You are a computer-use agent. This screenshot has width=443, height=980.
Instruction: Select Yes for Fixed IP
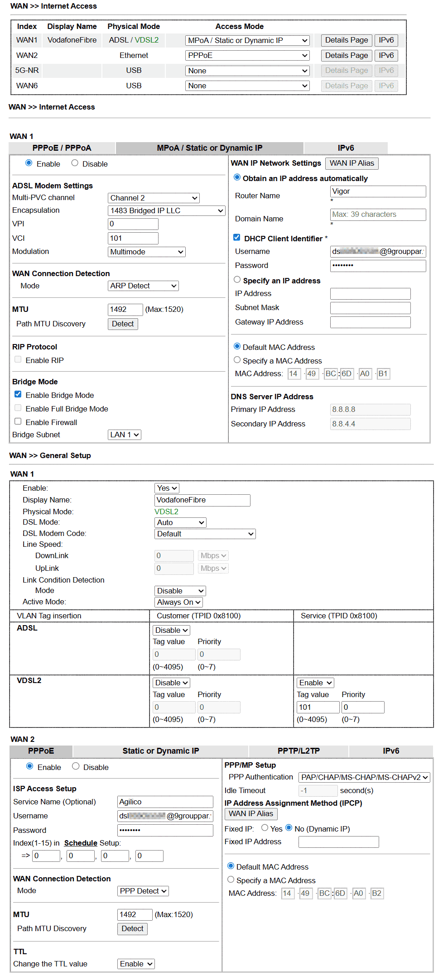pos(265,828)
